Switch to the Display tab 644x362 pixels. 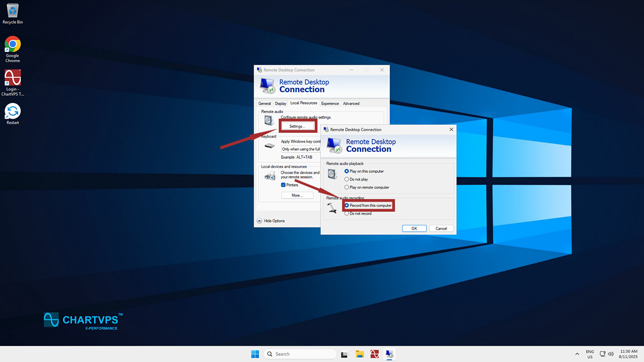pos(280,104)
